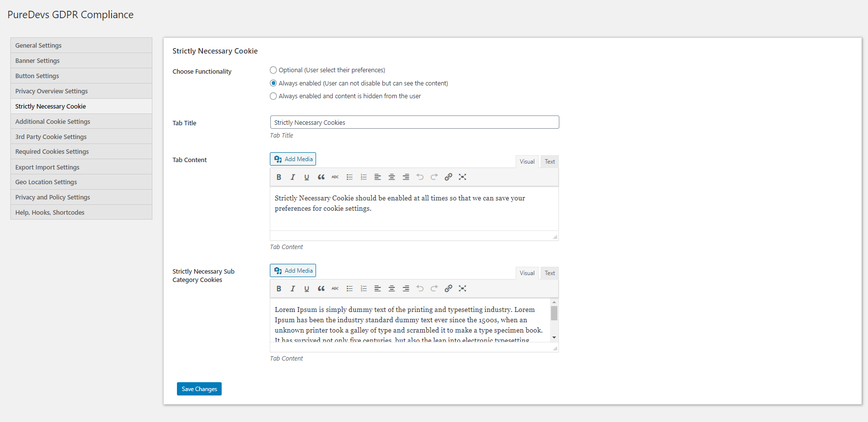
Task: Insert link in Tab Content editor
Action: coord(448,177)
